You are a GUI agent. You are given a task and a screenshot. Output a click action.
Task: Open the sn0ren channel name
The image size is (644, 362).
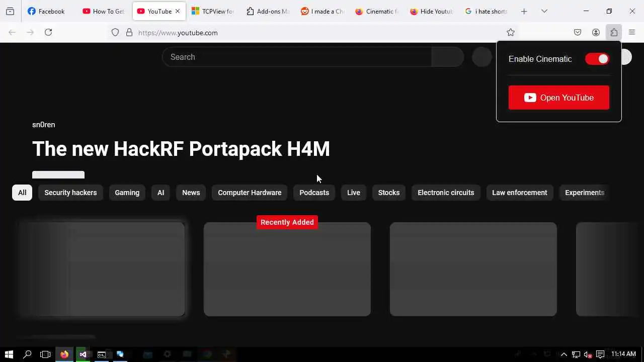point(44,125)
